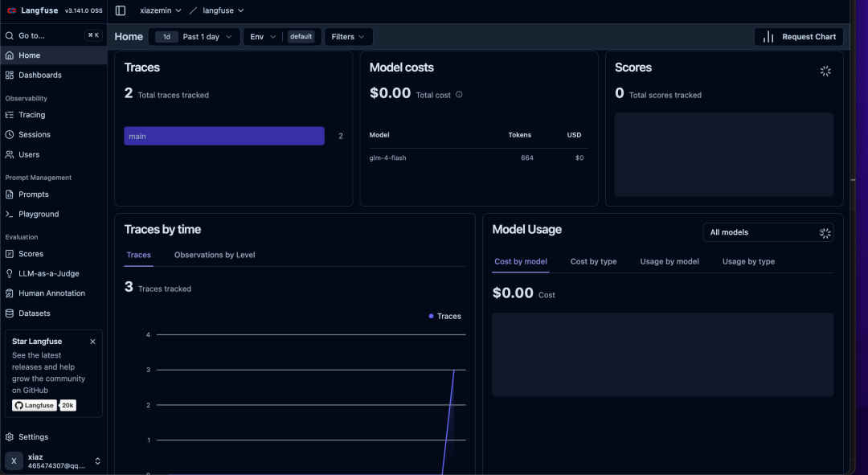The width and height of the screenshot is (868, 475).
Task: Click the Settings gear icon
Action: (x=10, y=436)
